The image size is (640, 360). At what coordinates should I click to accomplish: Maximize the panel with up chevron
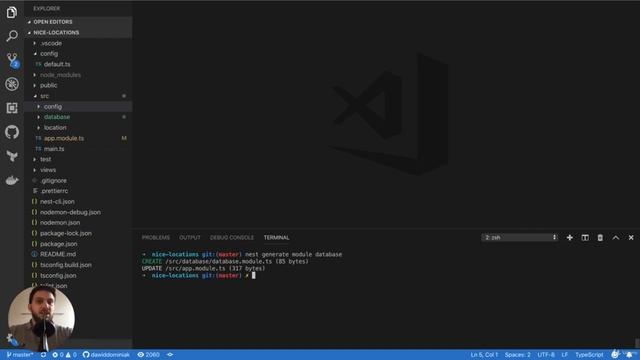tap(616, 238)
